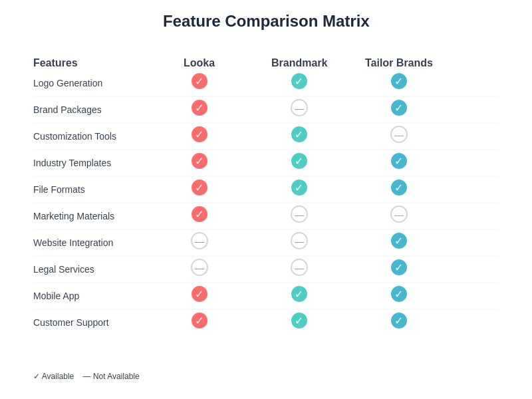Select the Looka column header
The image size is (532, 399).
click(x=199, y=63)
